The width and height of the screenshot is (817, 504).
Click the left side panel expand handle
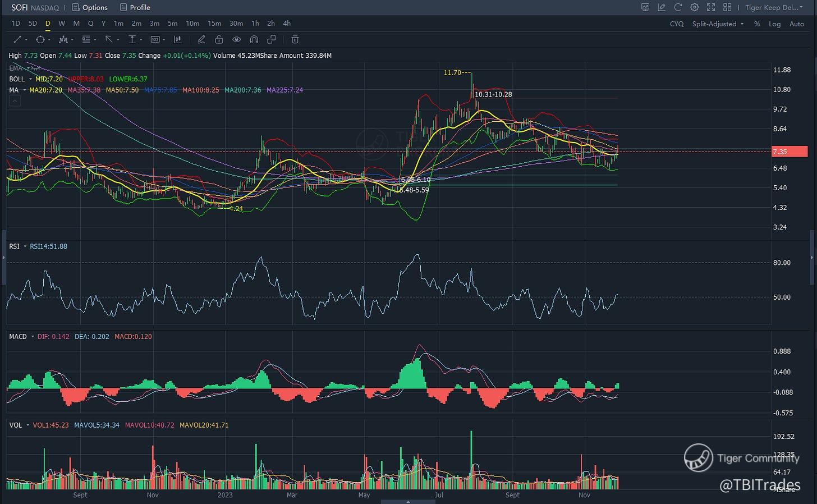click(3, 257)
